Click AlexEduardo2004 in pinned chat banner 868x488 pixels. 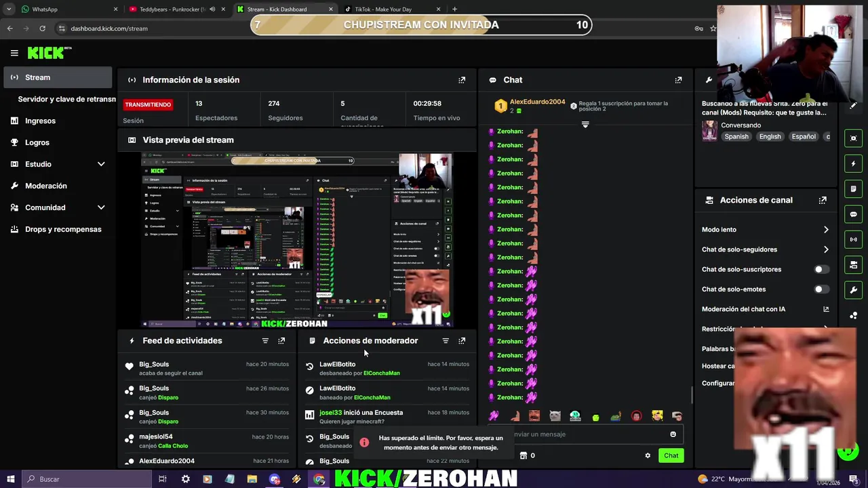[537, 102]
